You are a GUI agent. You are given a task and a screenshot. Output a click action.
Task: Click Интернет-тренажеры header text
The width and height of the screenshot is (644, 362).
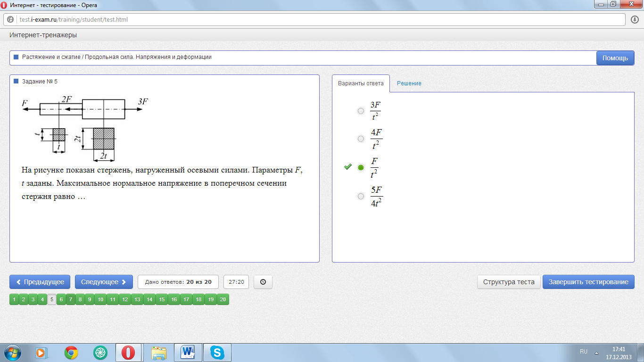click(x=43, y=35)
